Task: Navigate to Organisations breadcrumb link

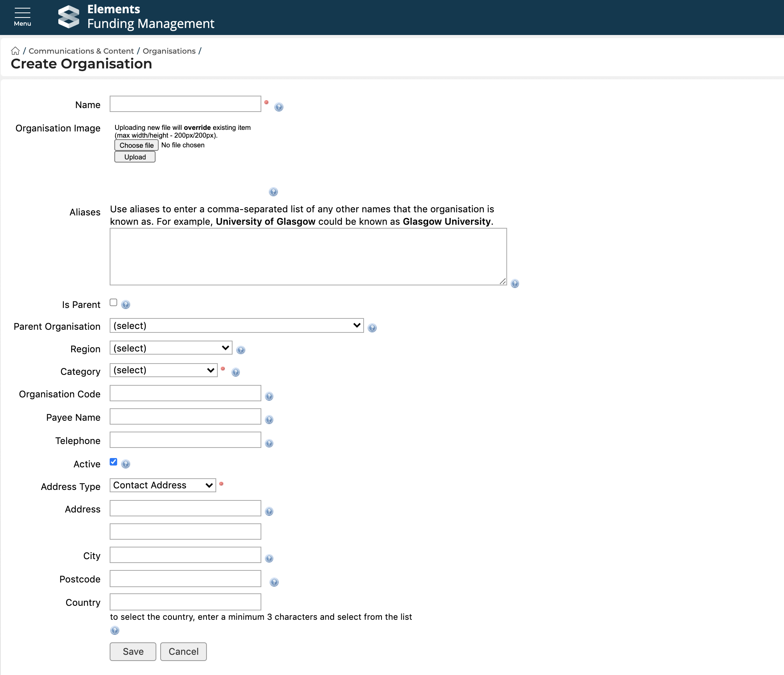Action: coord(169,51)
